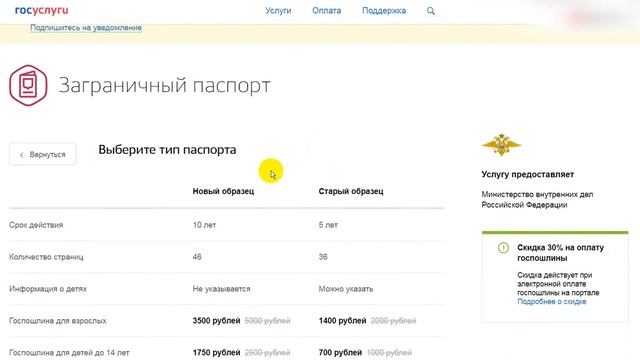Click the Количество страниц row label

click(x=46, y=257)
